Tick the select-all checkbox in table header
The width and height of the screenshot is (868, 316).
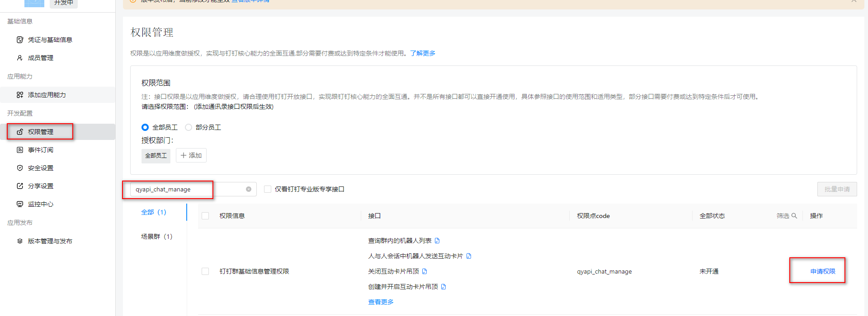click(205, 216)
